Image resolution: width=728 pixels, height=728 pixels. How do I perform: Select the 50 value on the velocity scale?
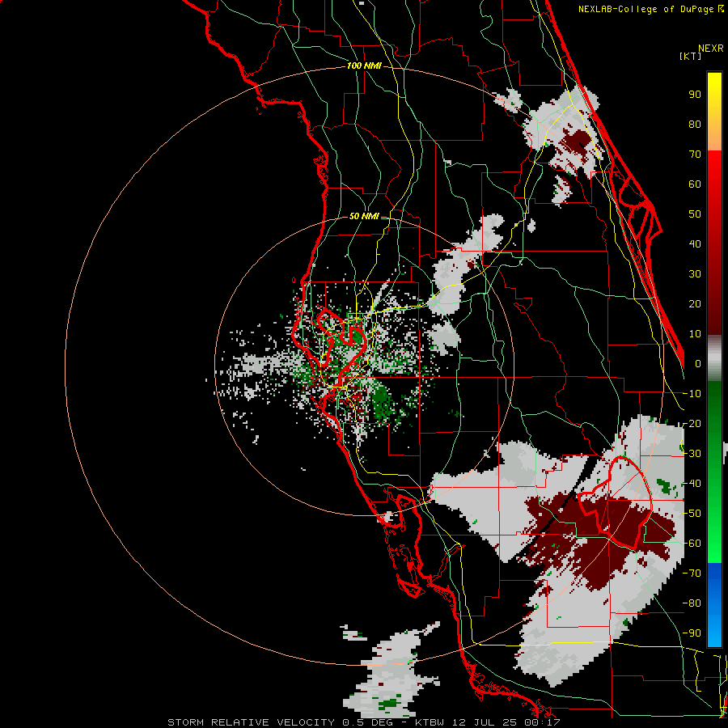695,214
